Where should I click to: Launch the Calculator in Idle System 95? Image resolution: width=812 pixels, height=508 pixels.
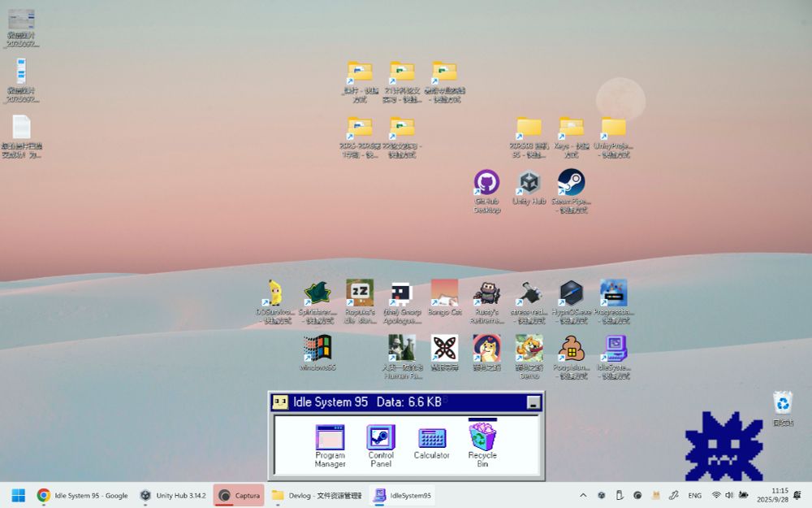coord(431,443)
